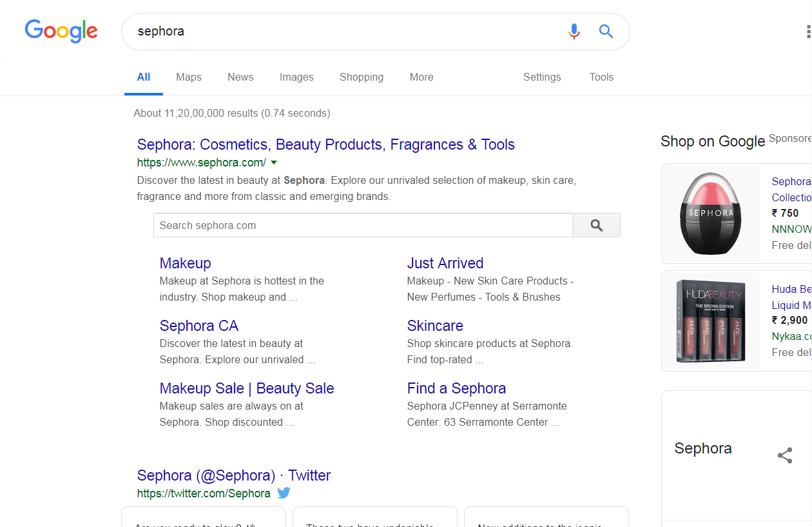
Task: Switch to the News tab
Action: [240, 77]
